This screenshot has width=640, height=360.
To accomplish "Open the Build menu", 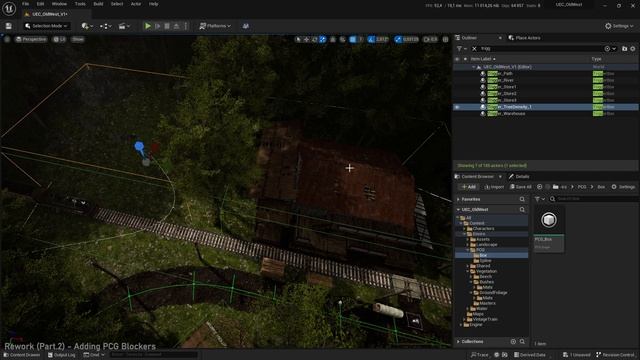I will pos(98,4).
